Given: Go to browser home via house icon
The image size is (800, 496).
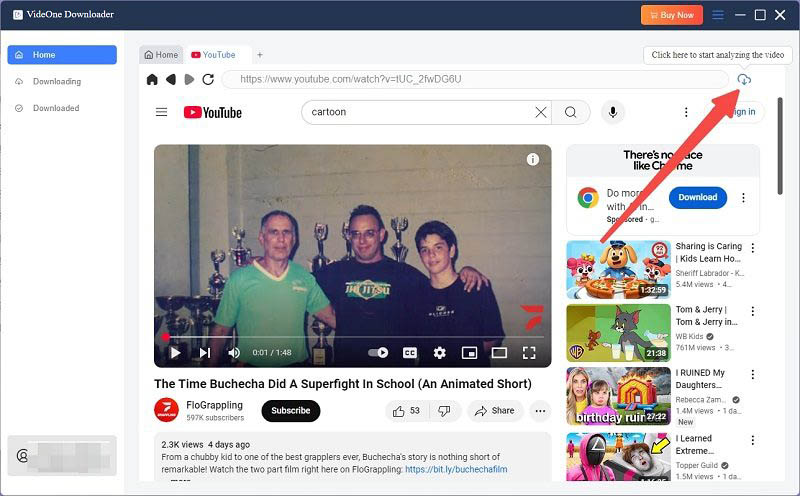Looking at the screenshot, I should [152, 79].
